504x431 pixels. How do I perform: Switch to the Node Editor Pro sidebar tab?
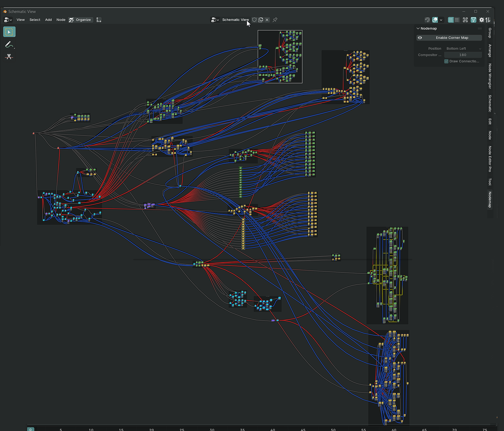point(490,159)
